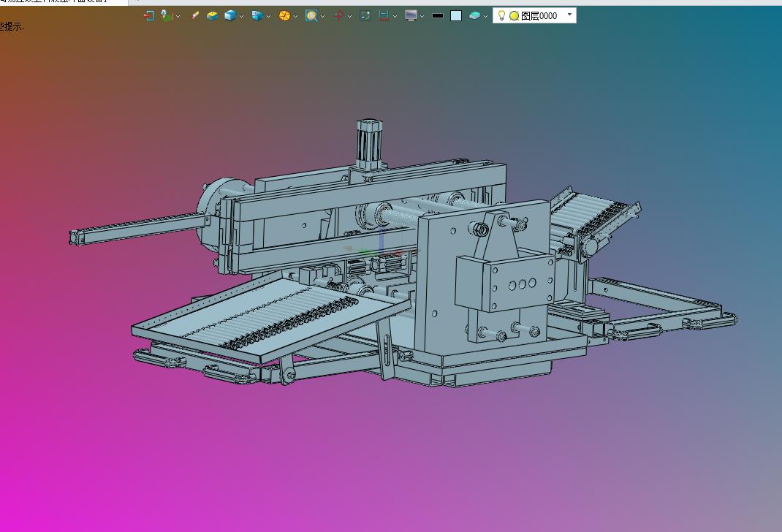Toggle the layer lightbulb visibility icon
Viewport: 782px width, 532px height.
[501, 16]
